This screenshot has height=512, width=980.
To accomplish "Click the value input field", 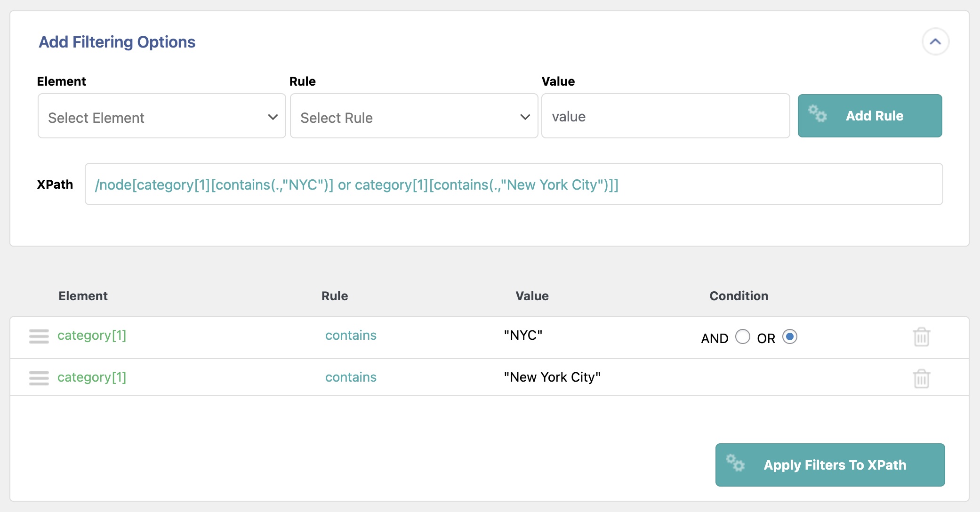I will point(665,116).
